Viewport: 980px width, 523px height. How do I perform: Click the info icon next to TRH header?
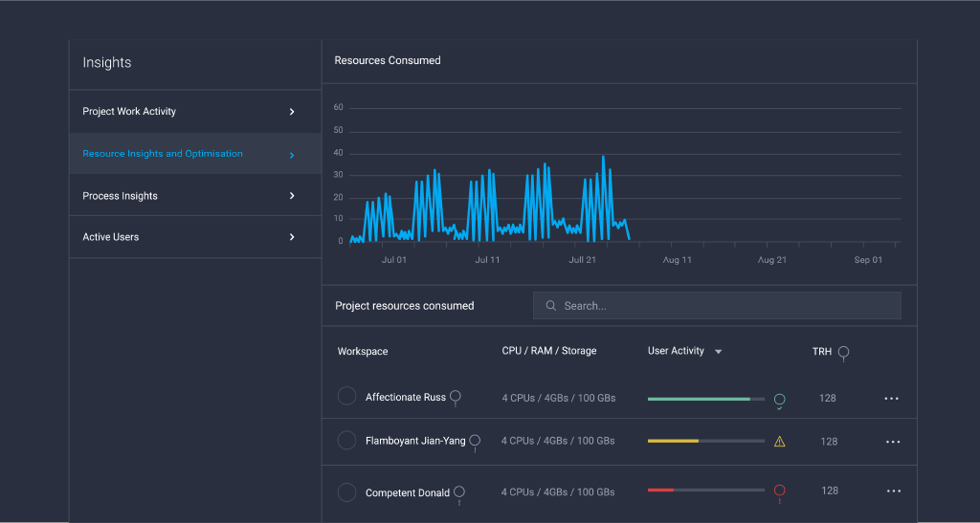(x=843, y=353)
